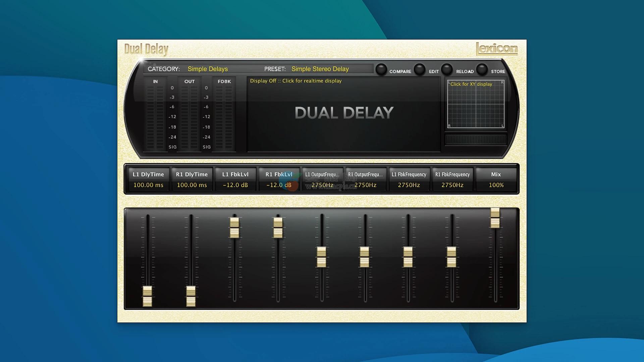The width and height of the screenshot is (644, 362).
Task: Click the L1 FbkLvl value field
Action: click(235, 185)
